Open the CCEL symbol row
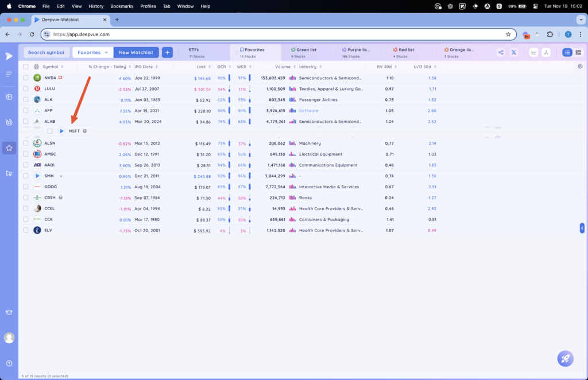 49,208
